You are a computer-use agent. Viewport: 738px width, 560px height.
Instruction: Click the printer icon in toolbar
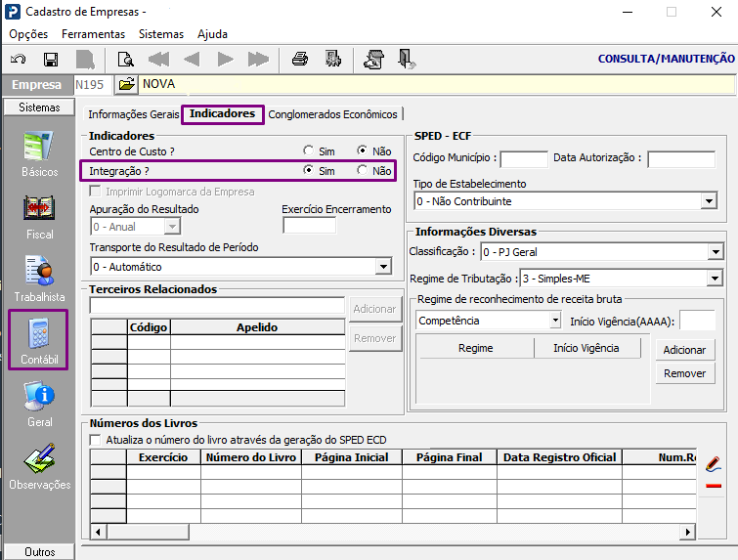click(300, 59)
